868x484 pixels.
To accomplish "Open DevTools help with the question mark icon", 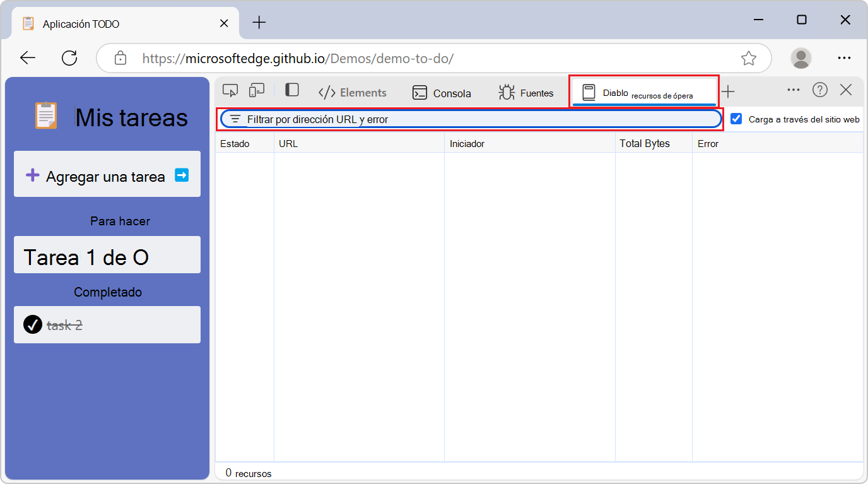I will point(819,90).
